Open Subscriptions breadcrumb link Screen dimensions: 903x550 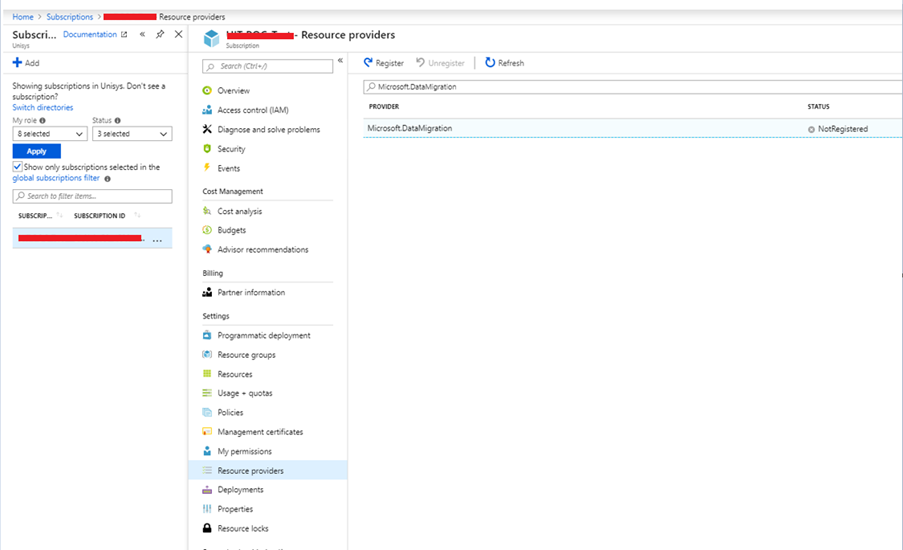coord(70,17)
